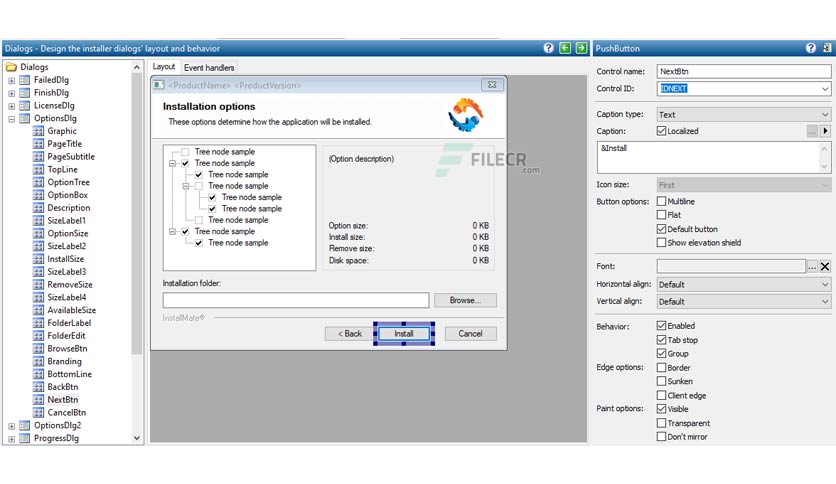
Task: Toggle the Localized caption checkbox
Action: point(661,131)
